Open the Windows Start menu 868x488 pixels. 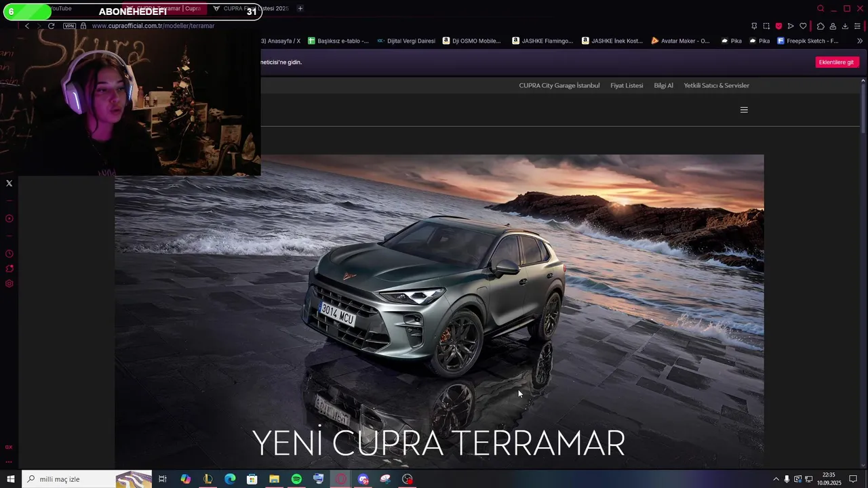(10, 479)
